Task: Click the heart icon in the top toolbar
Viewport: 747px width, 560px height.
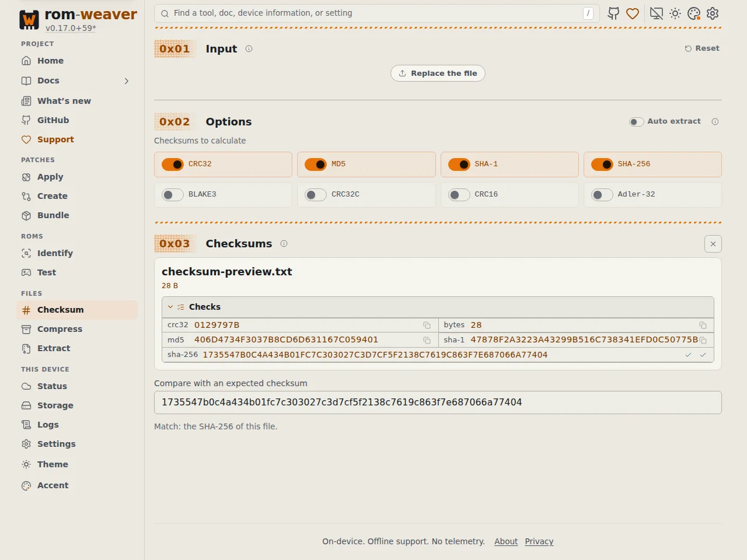Action: [x=633, y=13]
